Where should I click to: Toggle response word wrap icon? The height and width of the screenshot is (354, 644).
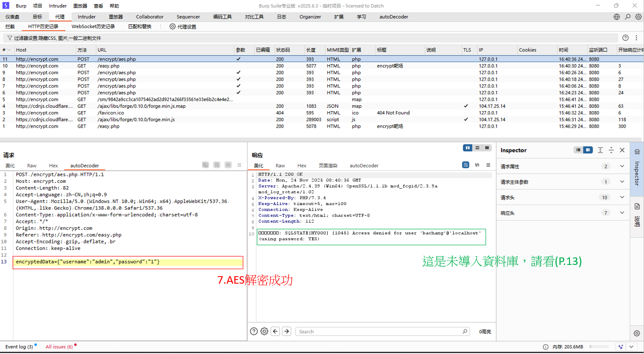point(465,165)
